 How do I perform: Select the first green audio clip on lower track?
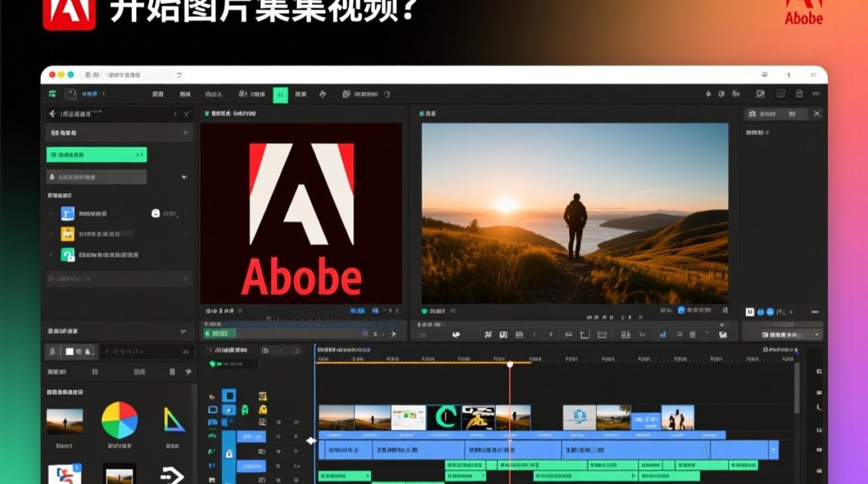344,476
